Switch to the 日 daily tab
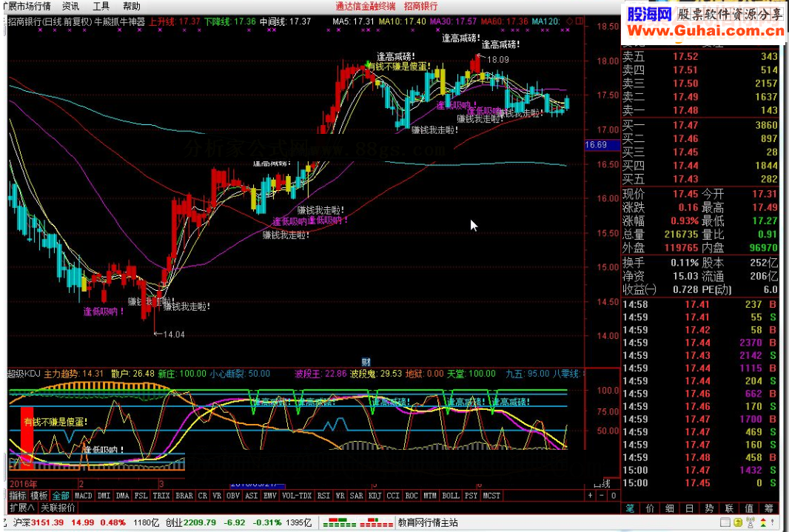789x532 pixels. (689, 508)
